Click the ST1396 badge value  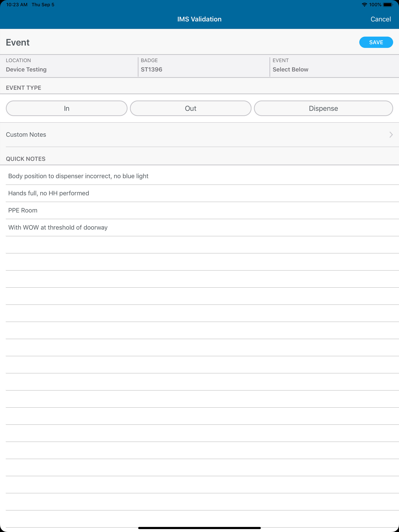(151, 70)
